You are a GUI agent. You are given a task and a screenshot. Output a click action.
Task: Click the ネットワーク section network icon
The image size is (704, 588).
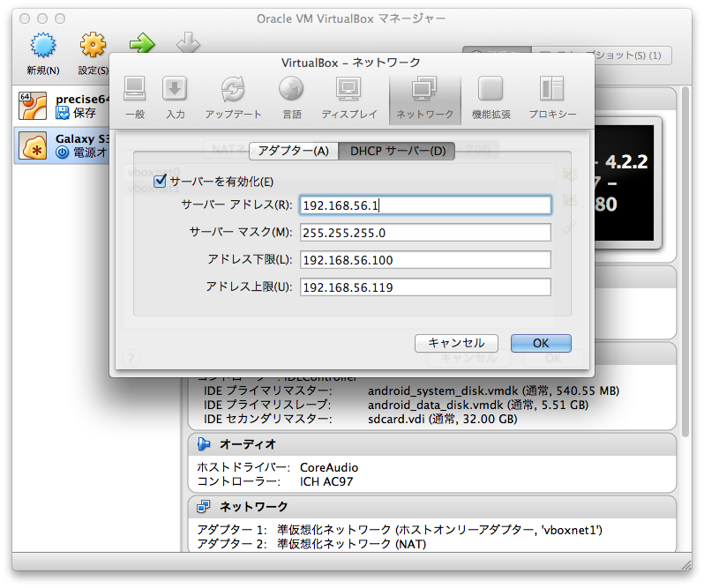(204, 506)
